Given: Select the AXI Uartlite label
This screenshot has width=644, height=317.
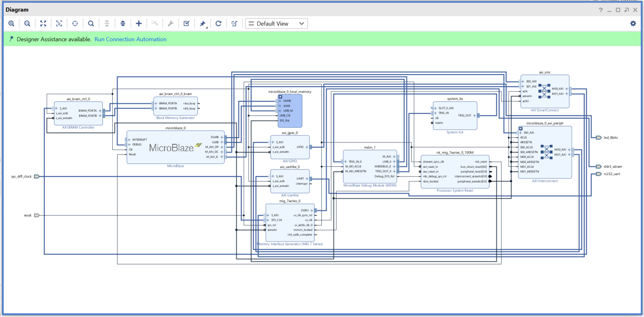Looking at the screenshot, I should (290, 195).
